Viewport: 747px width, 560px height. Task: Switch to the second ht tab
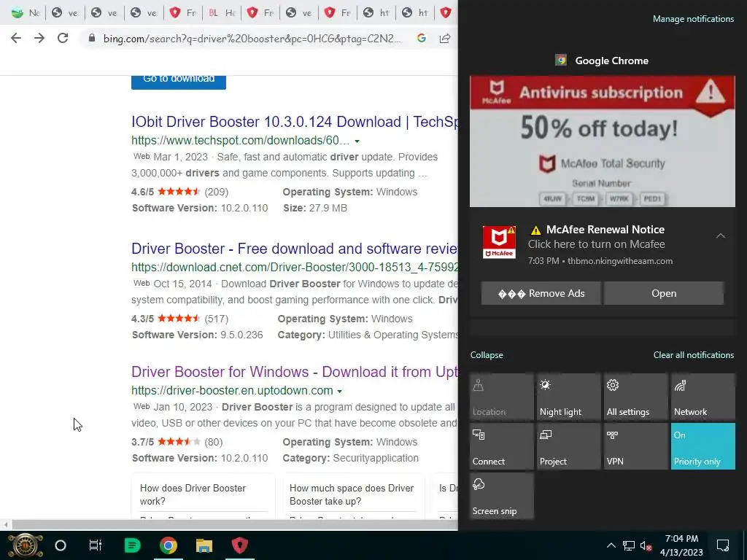[415, 13]
